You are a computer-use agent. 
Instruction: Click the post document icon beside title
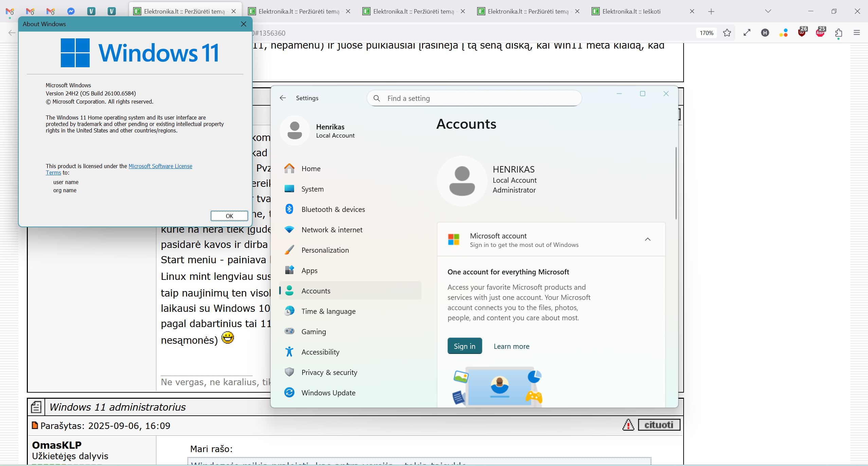click(x=36, y=407)
